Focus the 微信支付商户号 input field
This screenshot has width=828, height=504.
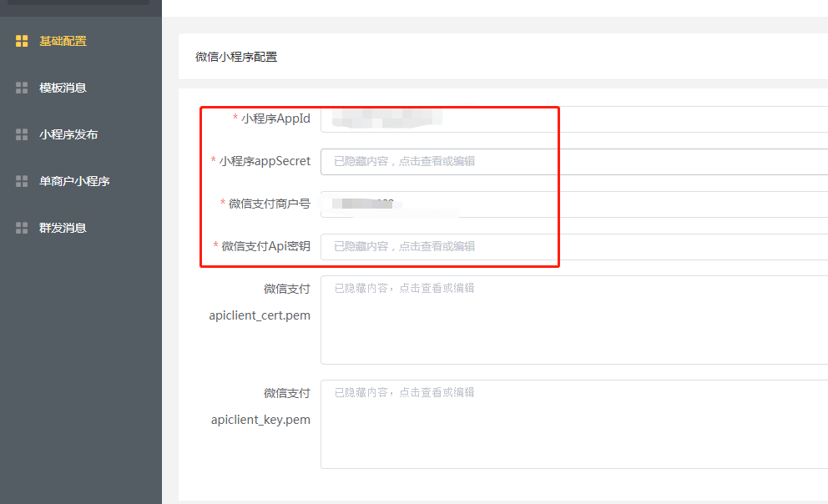click(x=574, y=204)
